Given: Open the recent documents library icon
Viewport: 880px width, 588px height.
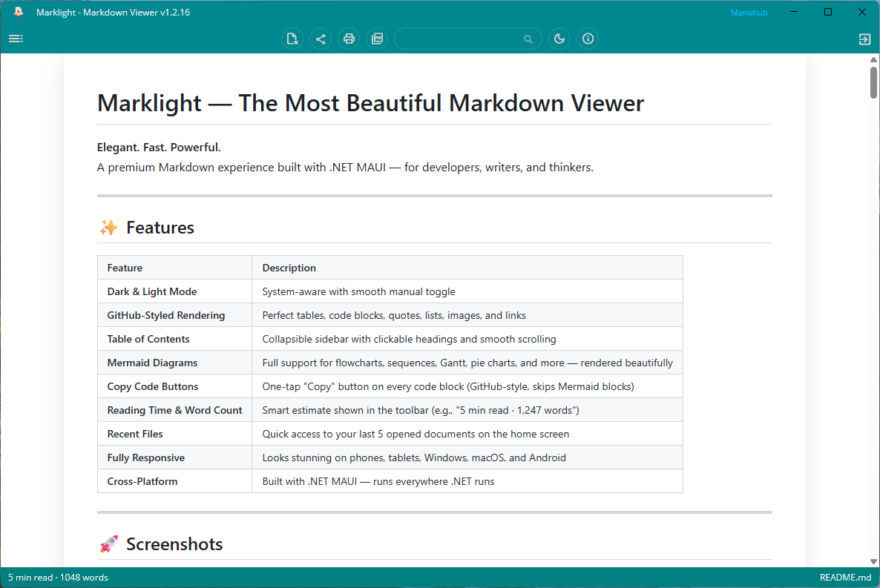Looking at the screenshot, I should (x=377, y=39).
